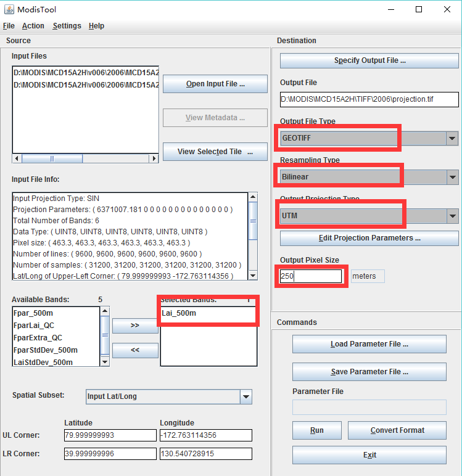Open Output Projection Type dropdown
This screenshot has height=476, width=462.
[453, 216]
